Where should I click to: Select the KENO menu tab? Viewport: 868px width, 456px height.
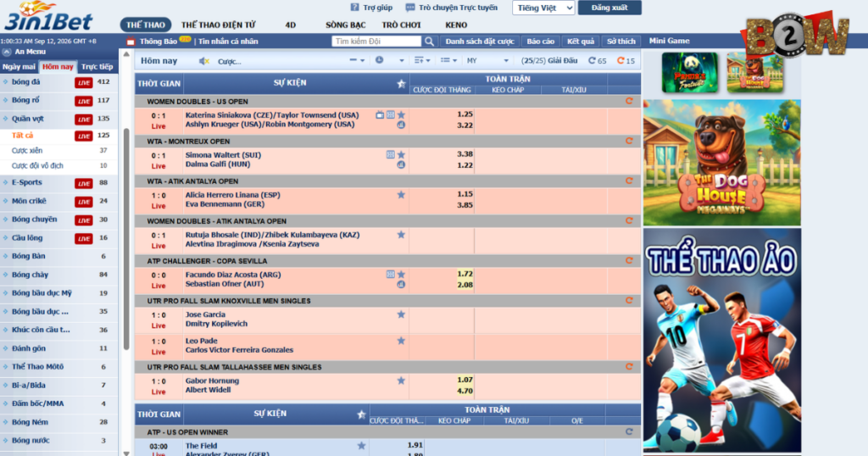[456, 25]
